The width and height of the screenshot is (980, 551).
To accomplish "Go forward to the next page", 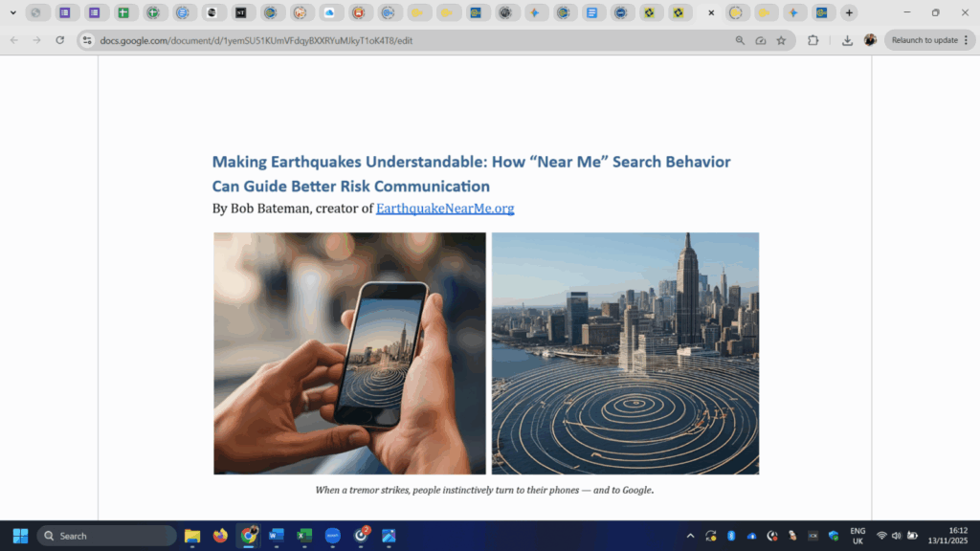I will pyautogui.click(x=37, y=40).
